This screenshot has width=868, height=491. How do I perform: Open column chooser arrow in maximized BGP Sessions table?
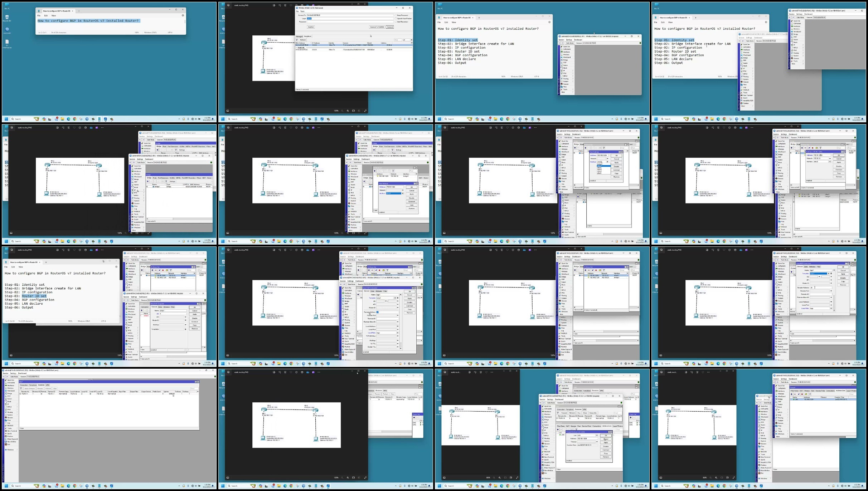click(198, 392)
